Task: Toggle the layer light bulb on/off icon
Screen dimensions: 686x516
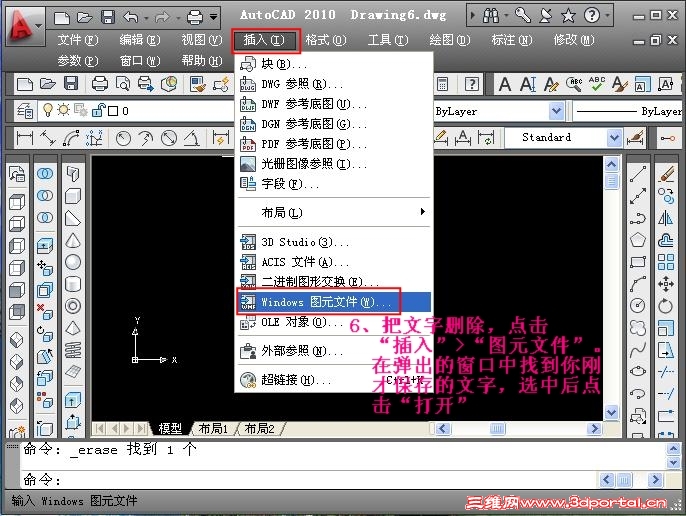Action: click(x=47, y=110)
